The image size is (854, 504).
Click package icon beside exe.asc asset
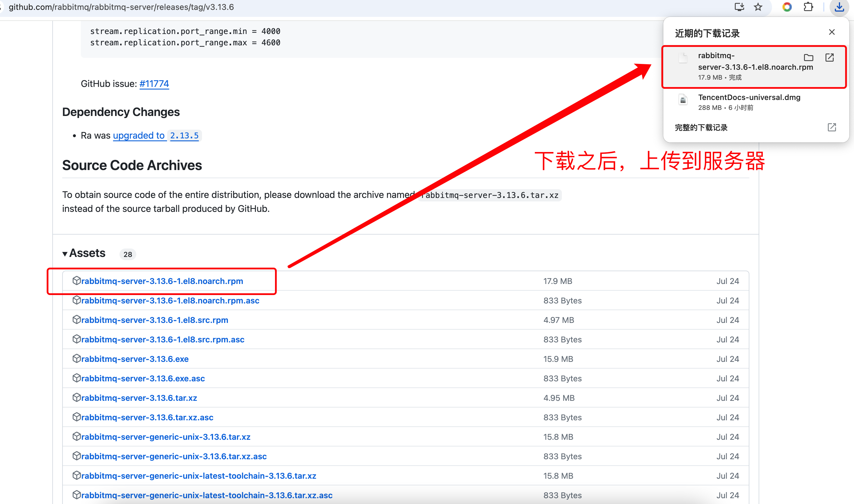pyautogui.click(x=76, y=378)
